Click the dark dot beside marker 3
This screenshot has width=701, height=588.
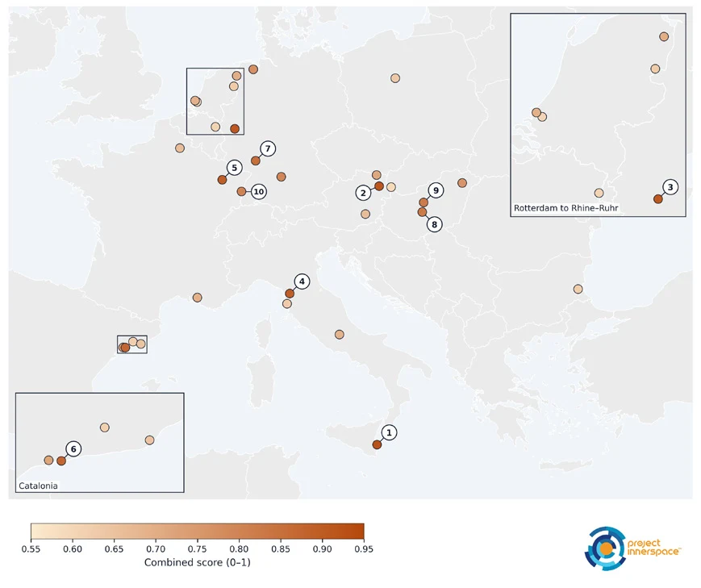pos(658,199)
